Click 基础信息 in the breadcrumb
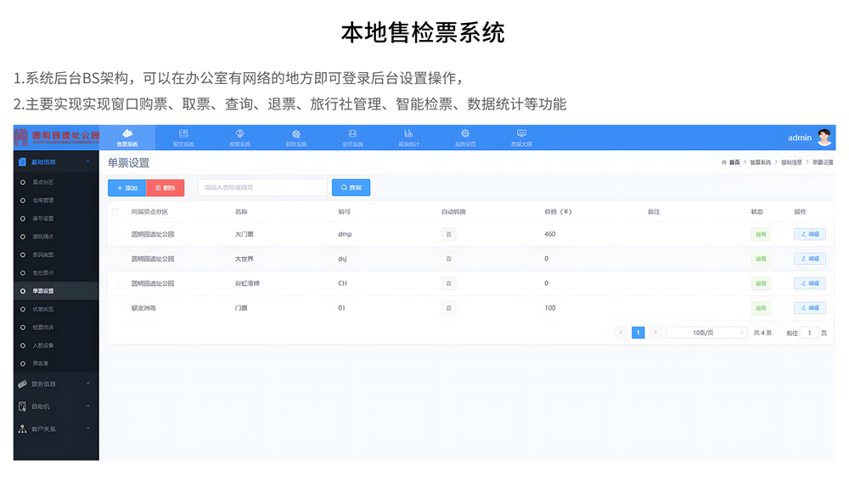Image resolution: width=849 pixels, height=504 pixels. [791, 162]
